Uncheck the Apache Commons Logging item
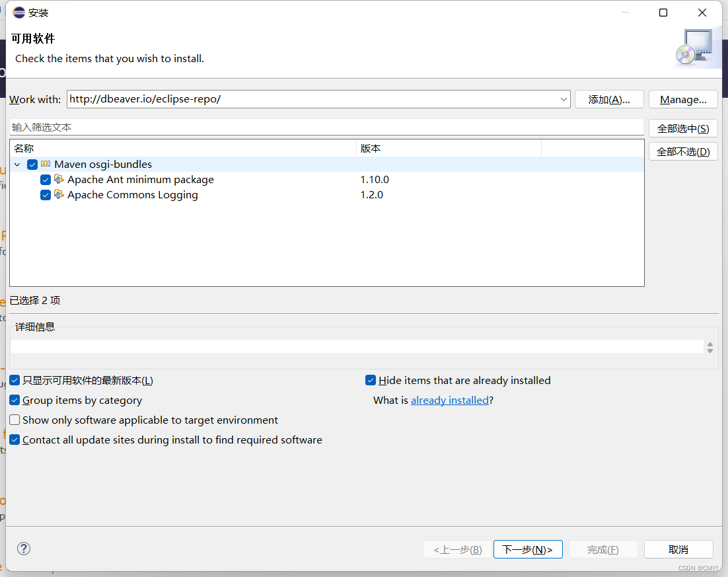 click(x=45, y=194)
